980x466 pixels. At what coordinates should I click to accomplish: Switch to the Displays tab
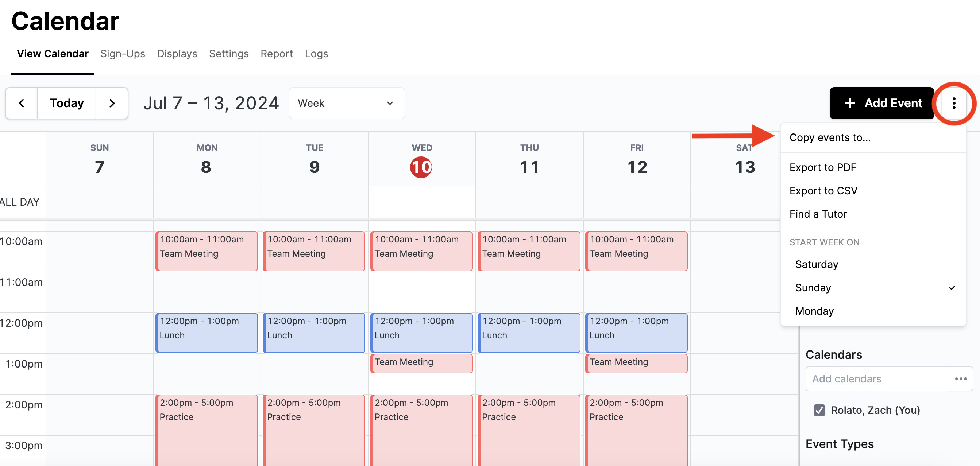[177, 54]
